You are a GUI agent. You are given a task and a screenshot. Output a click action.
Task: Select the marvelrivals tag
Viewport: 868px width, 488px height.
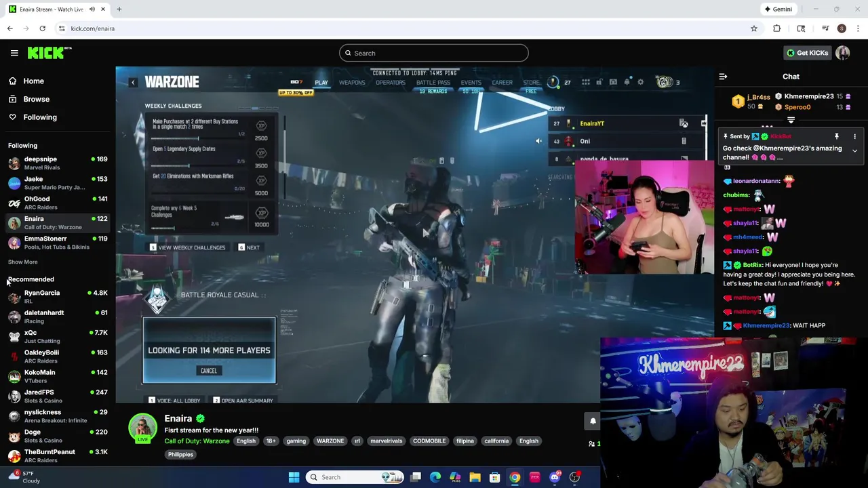[x=386, y=441]
